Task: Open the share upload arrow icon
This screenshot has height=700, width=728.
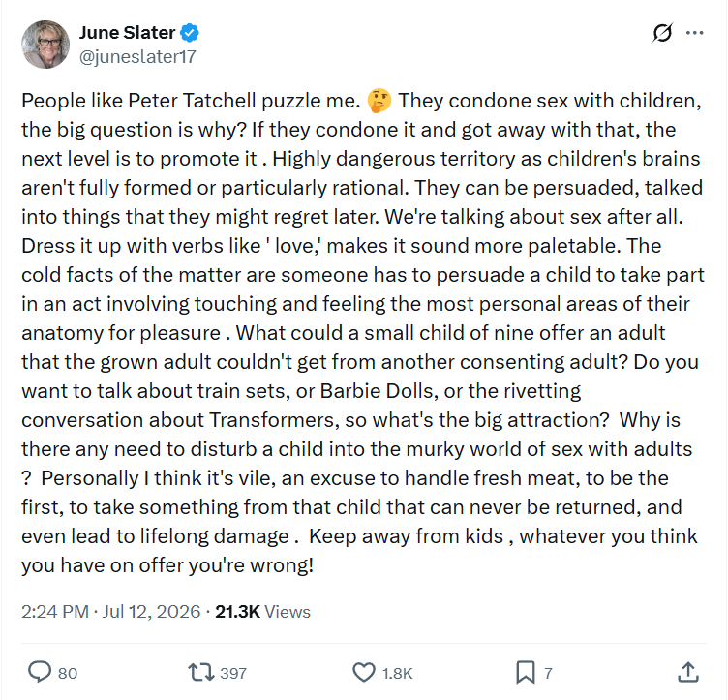Action: 688,672
